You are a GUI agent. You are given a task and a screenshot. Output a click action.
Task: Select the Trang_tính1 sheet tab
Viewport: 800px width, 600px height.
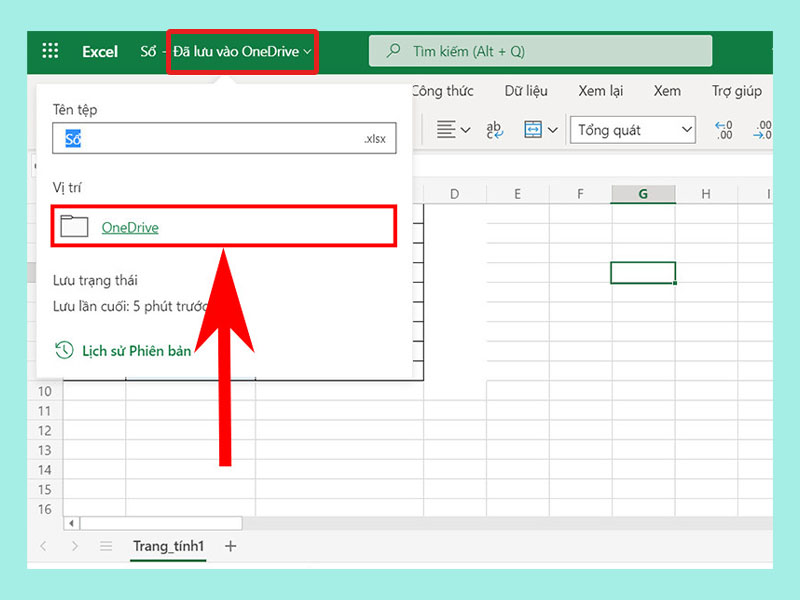tap(168, 546)
